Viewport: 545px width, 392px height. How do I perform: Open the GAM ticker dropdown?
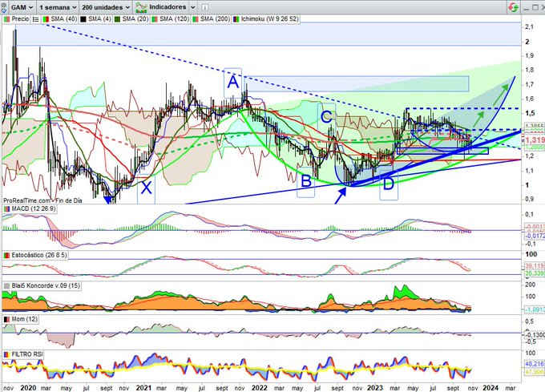pos(22,7)
